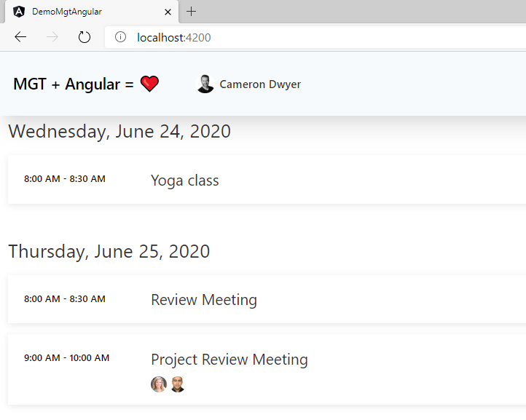Screen dimensions: 526x420
Task: Click the Angular favicon on tab
Action: 19,12
